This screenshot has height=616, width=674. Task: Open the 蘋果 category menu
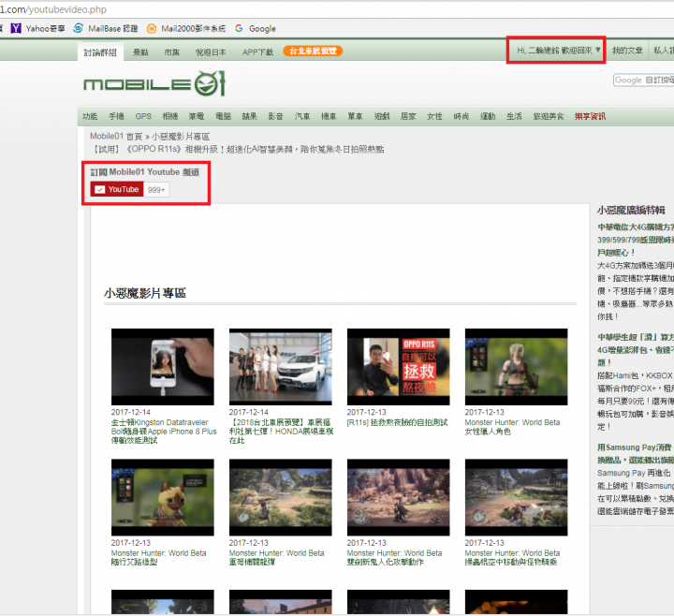[x=249, y=116]
